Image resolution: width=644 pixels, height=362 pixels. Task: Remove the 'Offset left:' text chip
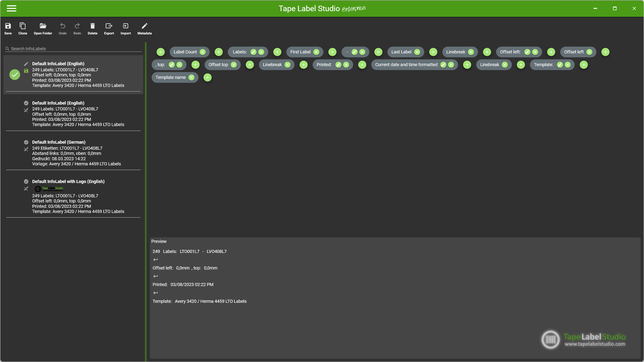point(535,52)
